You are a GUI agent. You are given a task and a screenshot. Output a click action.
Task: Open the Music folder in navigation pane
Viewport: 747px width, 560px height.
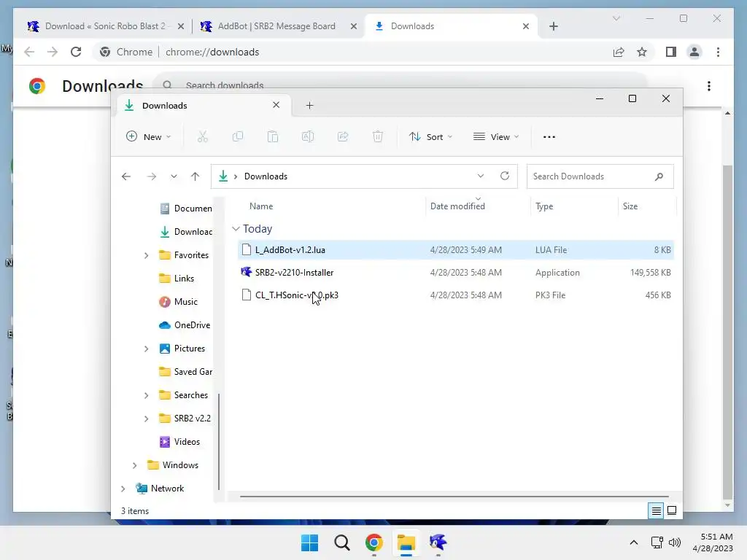185,302
